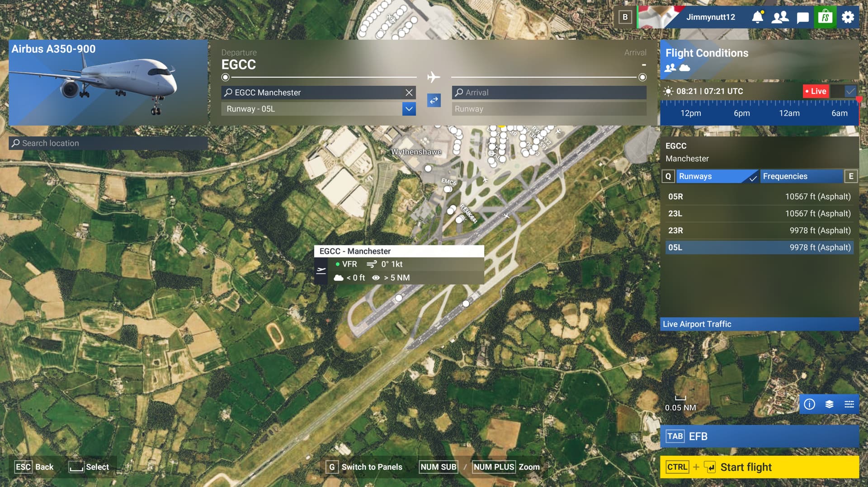Click the red current-time marker on timeline
This screenshot has height=487, width=868.
pos(859,99)
